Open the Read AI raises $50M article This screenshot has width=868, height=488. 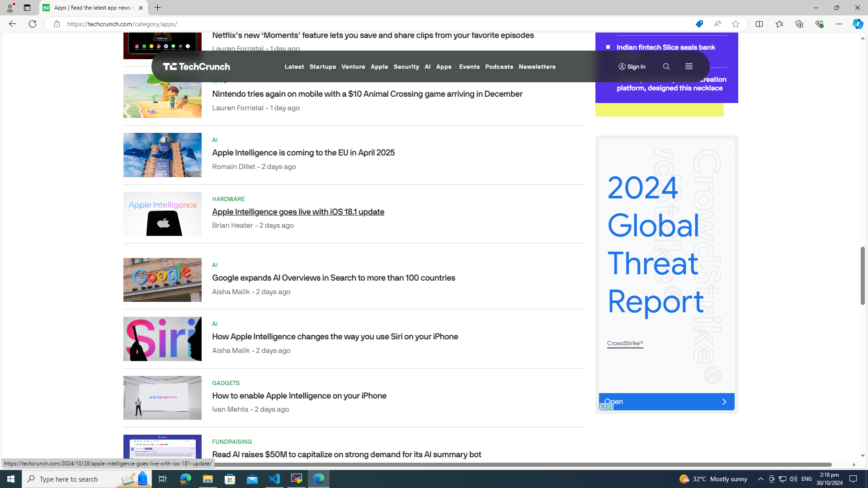tap(346, 455)
